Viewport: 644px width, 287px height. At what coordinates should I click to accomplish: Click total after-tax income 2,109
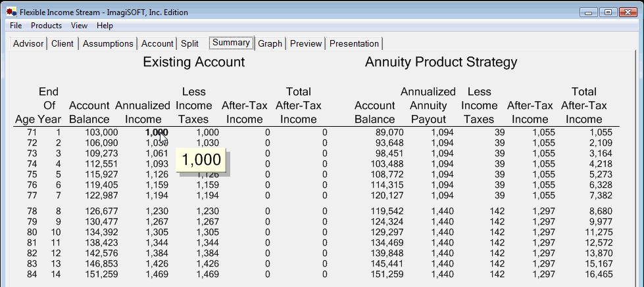601,143
